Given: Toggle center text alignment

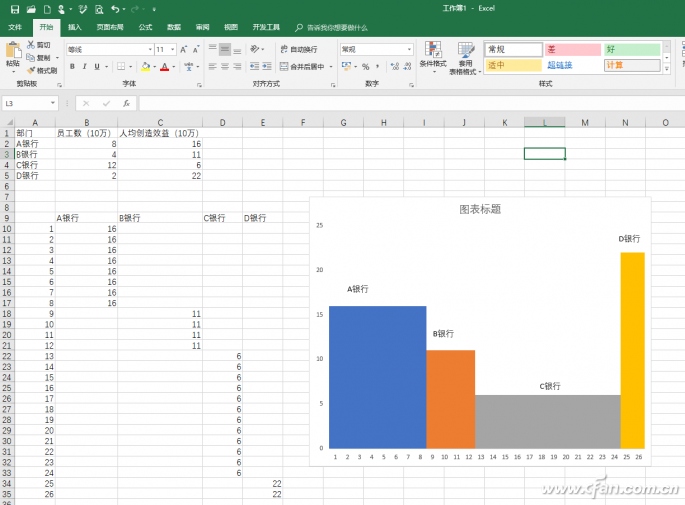Looking at the screenshot, I should pos(225,66).
